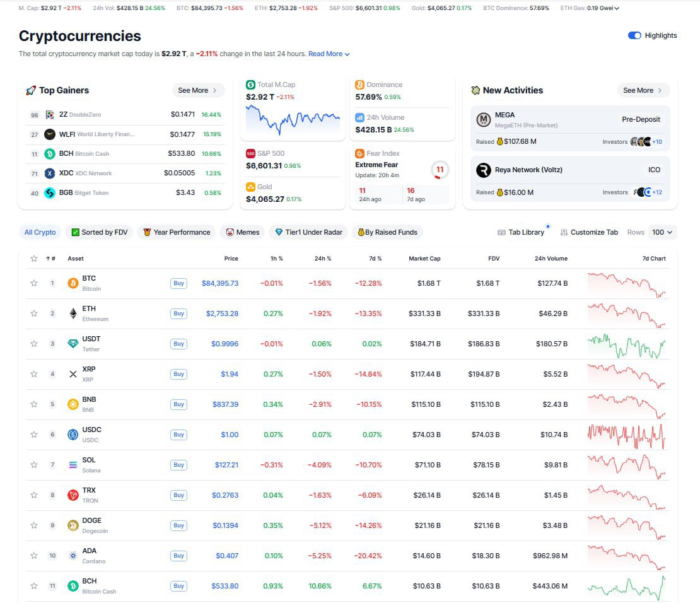The image size is (700, 603).
Task: Click Buy button for SOL
Action: coord(178,465)
